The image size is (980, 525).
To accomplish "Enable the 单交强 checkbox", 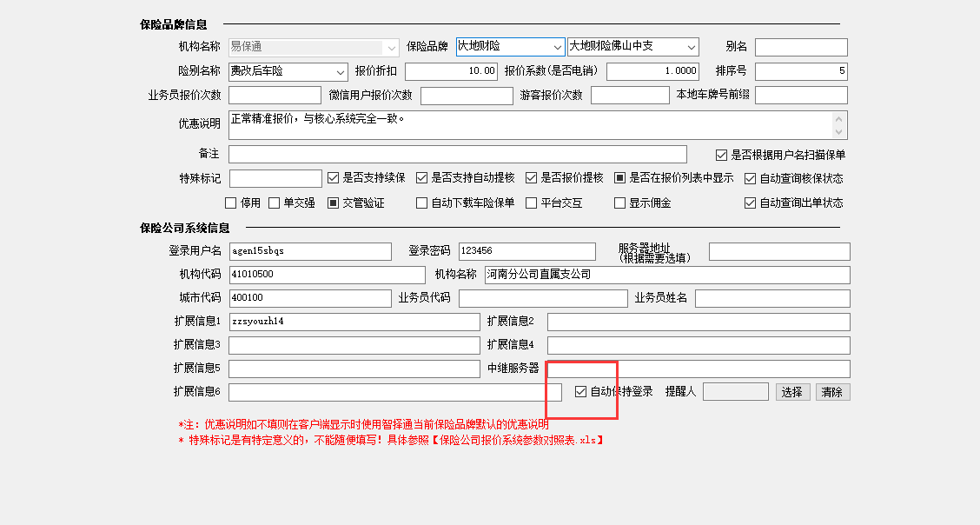I will [x=274, y=203].
